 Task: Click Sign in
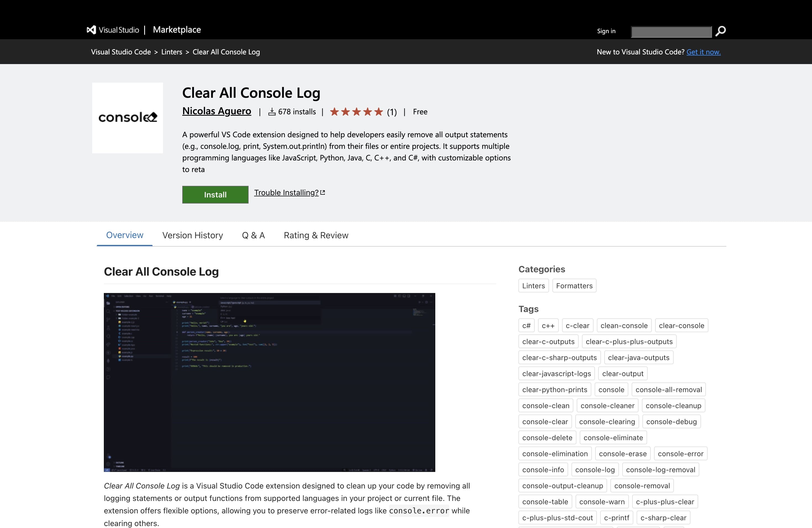[606, 31]
